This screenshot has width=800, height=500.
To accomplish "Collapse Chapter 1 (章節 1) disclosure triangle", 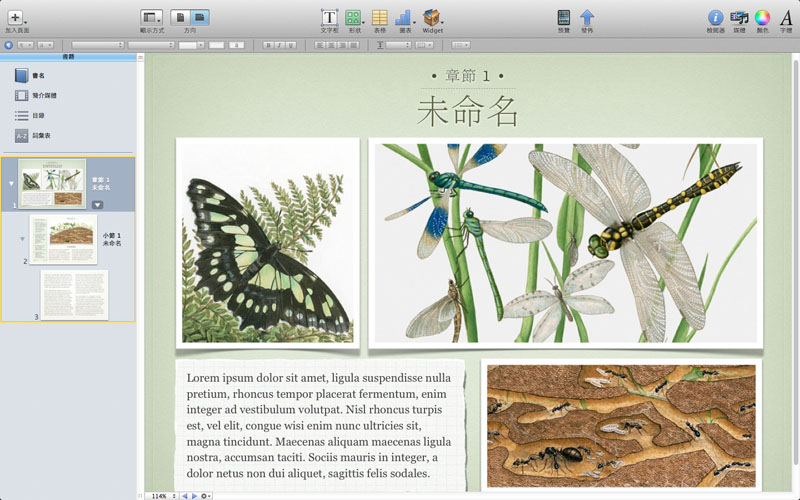I will 11,184.
